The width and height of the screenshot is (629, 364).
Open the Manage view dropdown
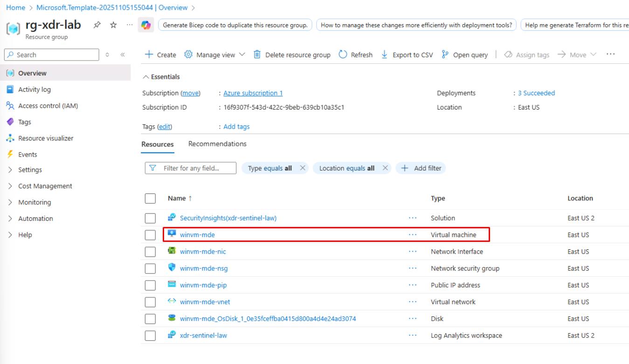[215, 55]
